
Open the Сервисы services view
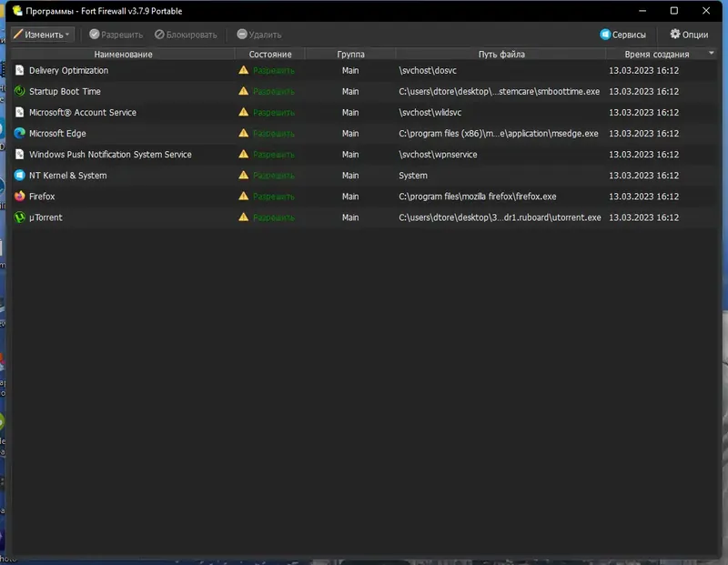tap(622, 35)
